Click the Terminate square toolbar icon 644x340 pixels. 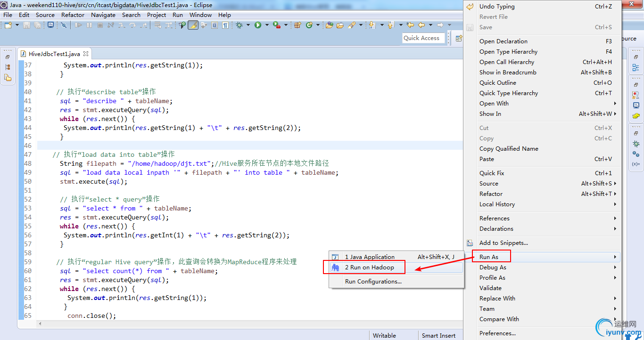coord(100,25)
